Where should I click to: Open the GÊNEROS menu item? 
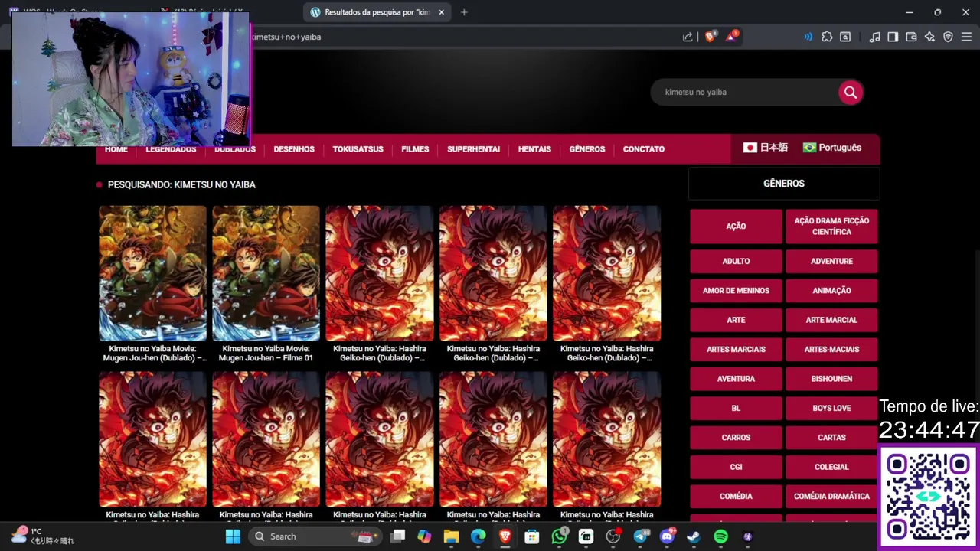point(587,149)
